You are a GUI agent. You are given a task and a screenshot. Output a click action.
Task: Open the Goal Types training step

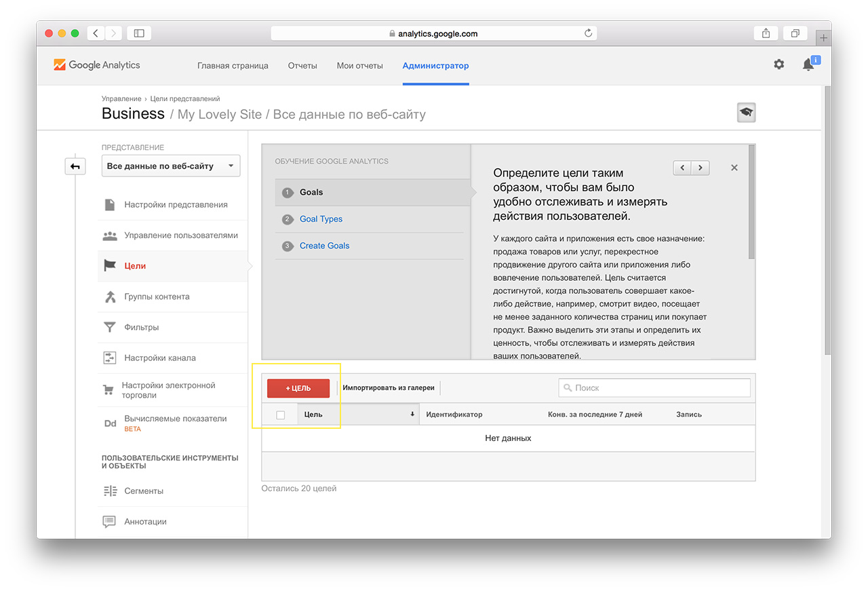(x=321, y=219)
